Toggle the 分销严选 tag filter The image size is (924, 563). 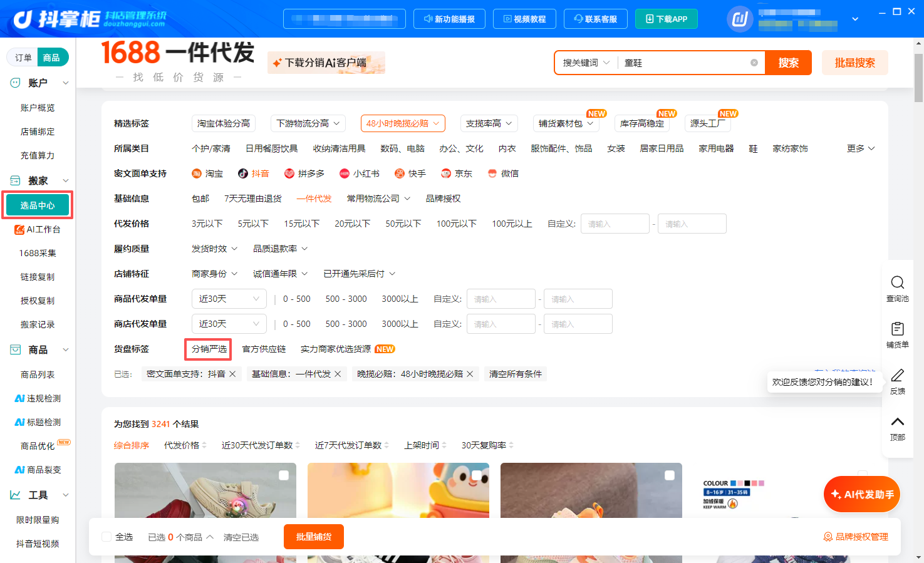click(209, 349)
